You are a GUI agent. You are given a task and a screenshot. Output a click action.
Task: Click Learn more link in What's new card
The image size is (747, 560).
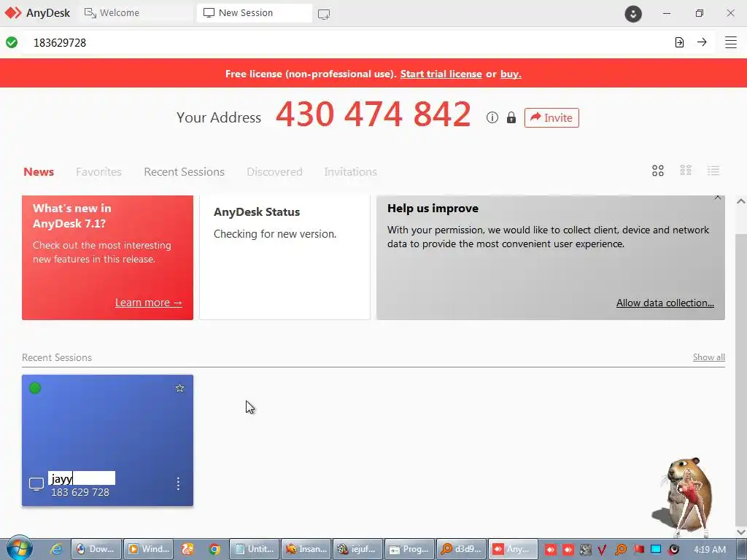(148, 303)
